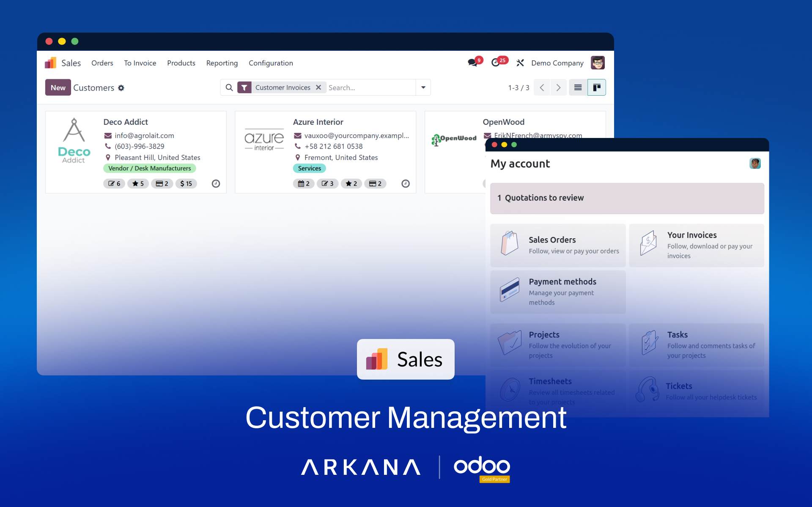Open Azure Interior purchases card badge 2

[x=375, y=184]
